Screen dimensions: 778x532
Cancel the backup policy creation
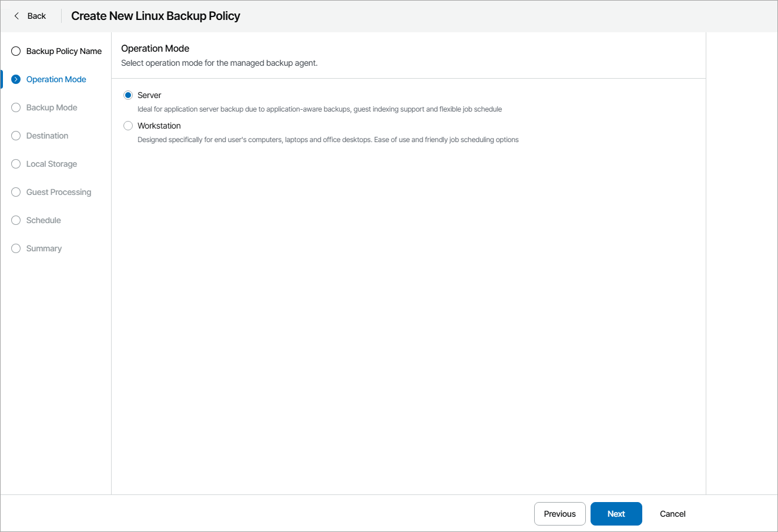point(672,514)
